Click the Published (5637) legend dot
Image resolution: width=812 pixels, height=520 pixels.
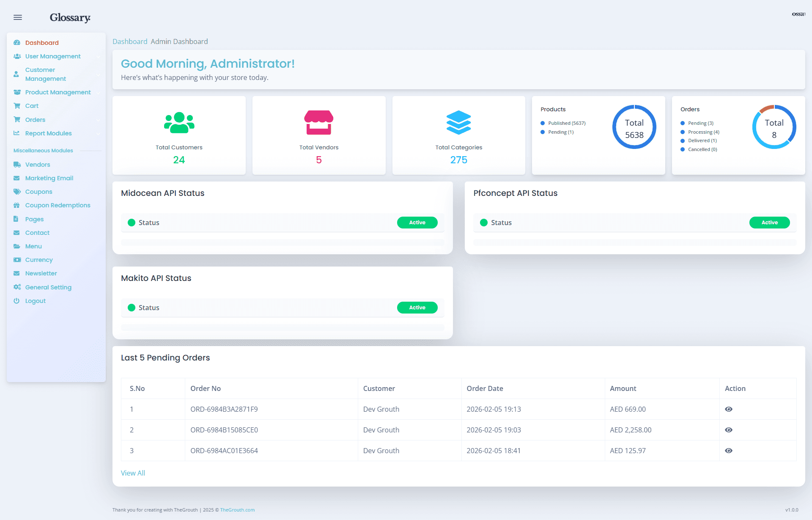(x=543, y=124)
